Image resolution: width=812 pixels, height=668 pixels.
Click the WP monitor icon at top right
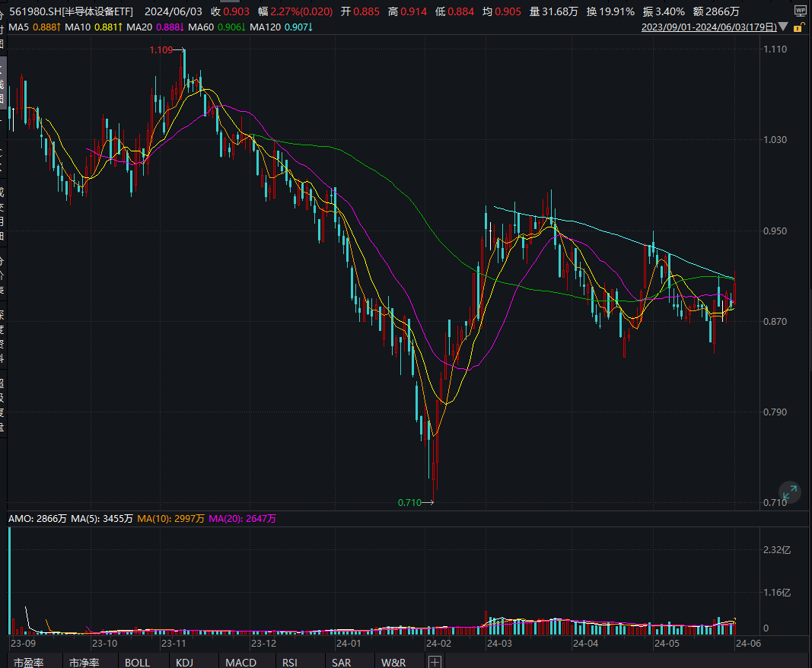click(800, 11)
